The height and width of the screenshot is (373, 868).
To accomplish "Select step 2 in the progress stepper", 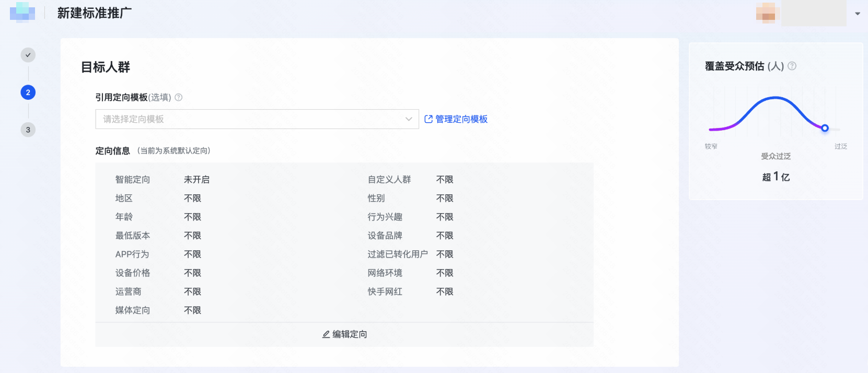I will tap(28, 92).
